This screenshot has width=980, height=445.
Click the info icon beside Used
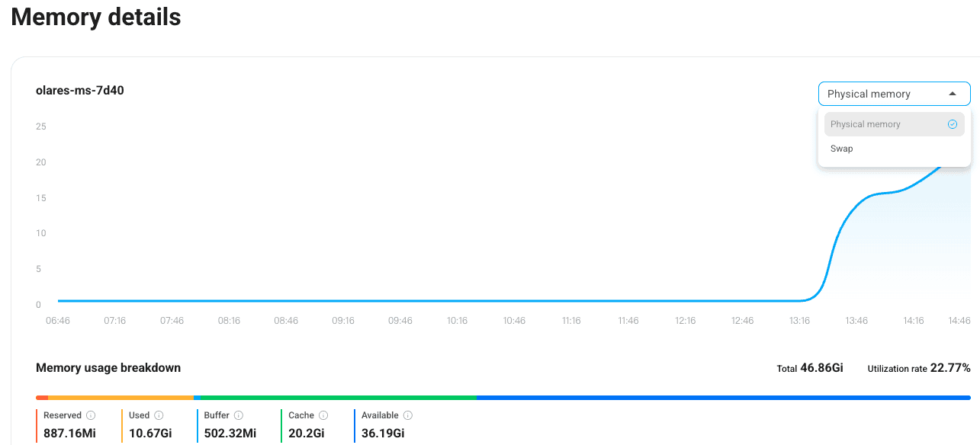pyautogui.click(x=159, y=415)
